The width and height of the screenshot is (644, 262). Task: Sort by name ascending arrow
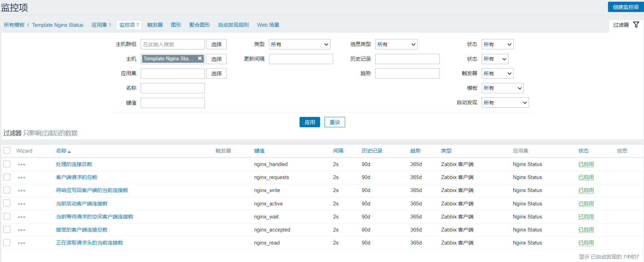point(69,152)
